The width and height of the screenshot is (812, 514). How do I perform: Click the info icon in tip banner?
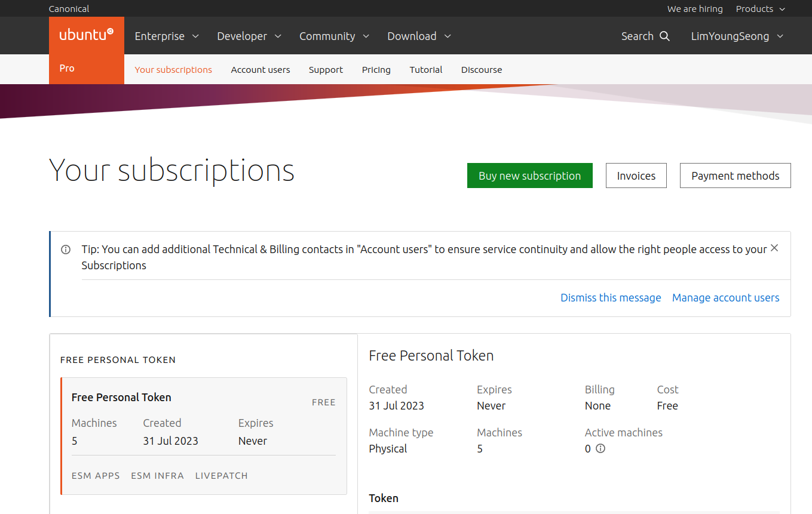pyautogui.click(x=66, y=250)
